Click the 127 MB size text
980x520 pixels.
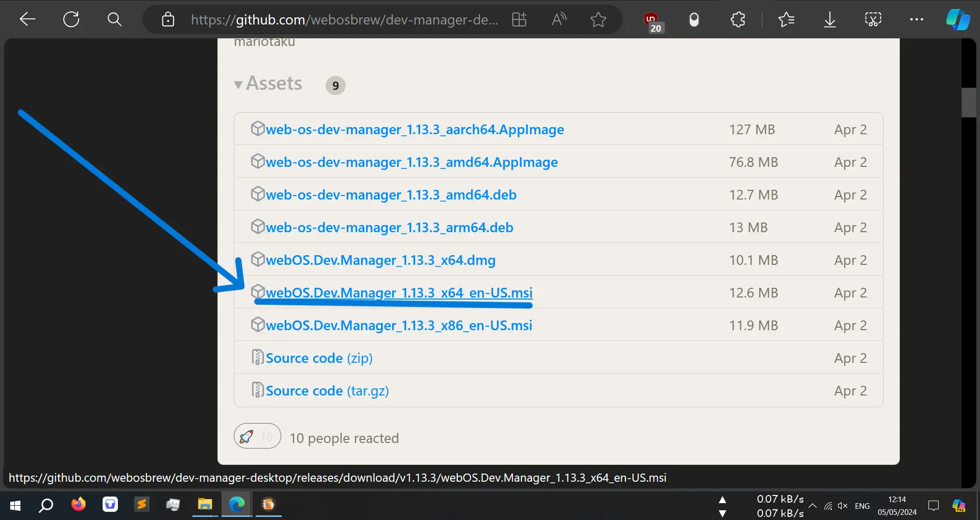point(752,130)
